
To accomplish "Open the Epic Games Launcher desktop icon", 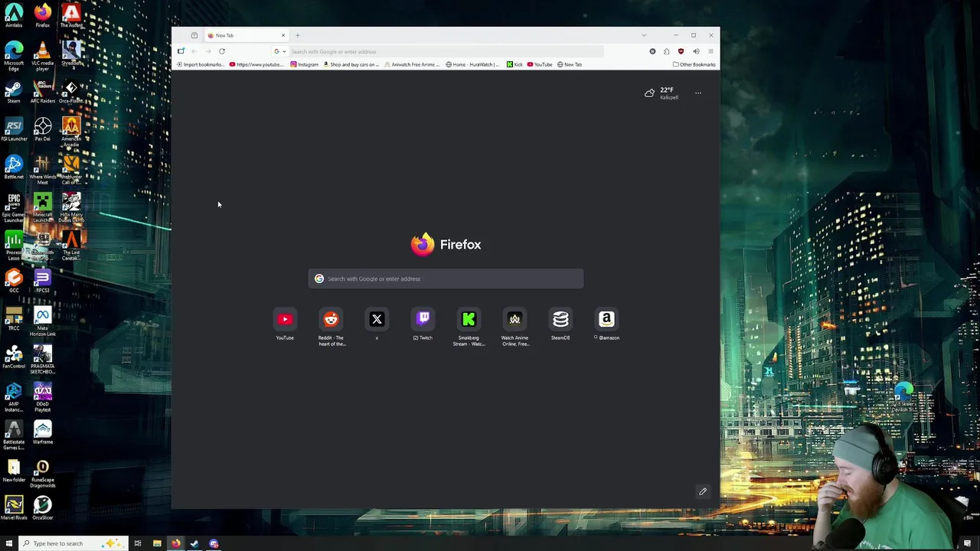I will pos(14,207).
